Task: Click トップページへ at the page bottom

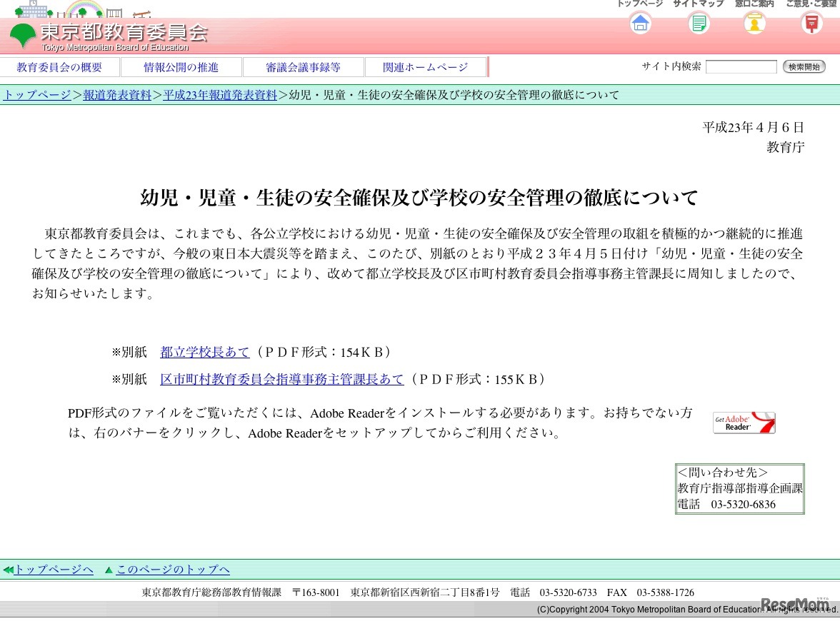Action: click(56, 570)
